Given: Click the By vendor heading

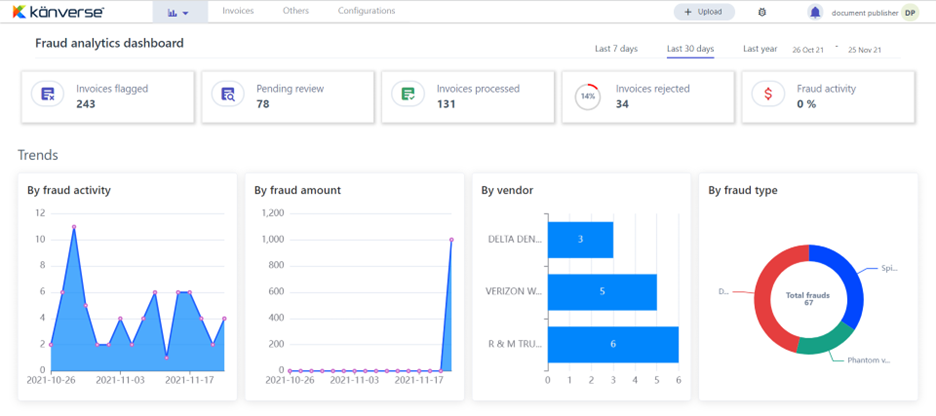Looking at the screenshot, I should click(x=507, y=190).
